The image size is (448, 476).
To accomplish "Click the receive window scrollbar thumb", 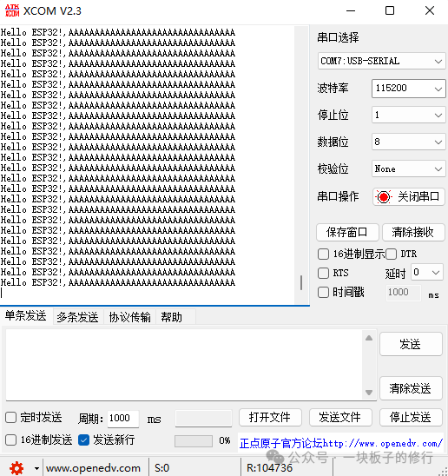I will (301, 282).
